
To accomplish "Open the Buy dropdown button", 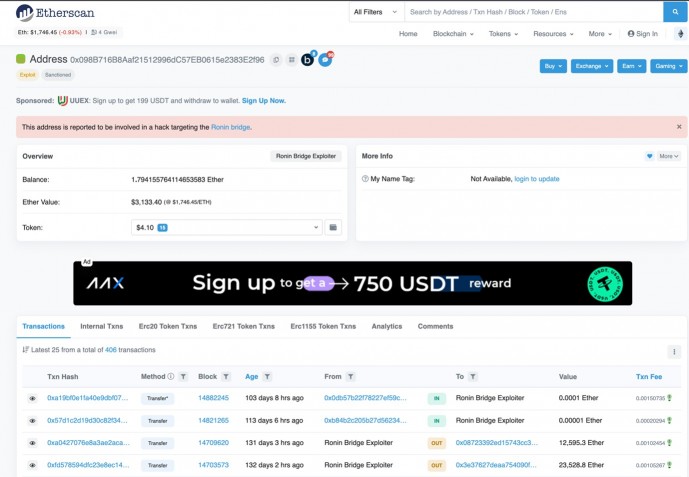I will click(553, 66).
